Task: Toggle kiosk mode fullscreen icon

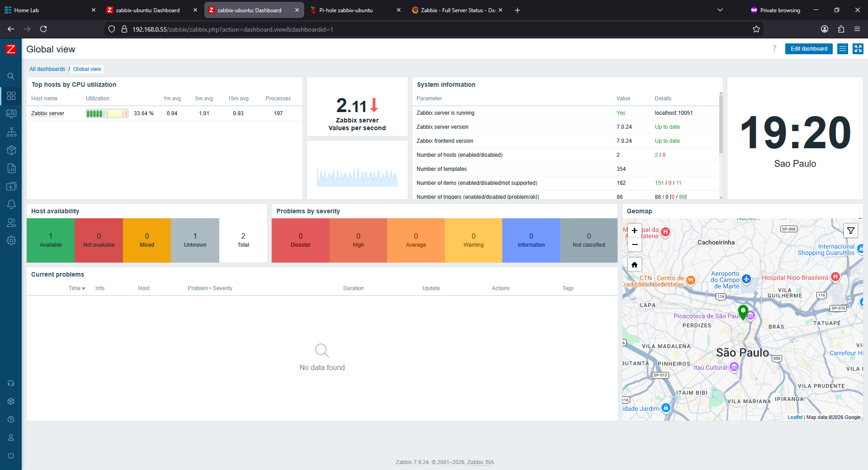Action: click(858, 49)
